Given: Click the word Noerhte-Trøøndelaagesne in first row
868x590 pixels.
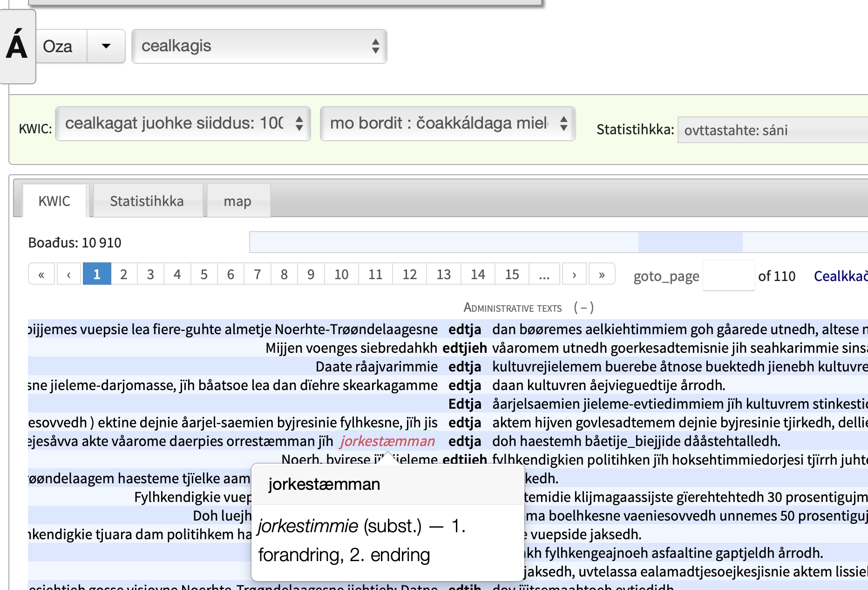Looking at the screenshot, I should (x=356, y=329).
